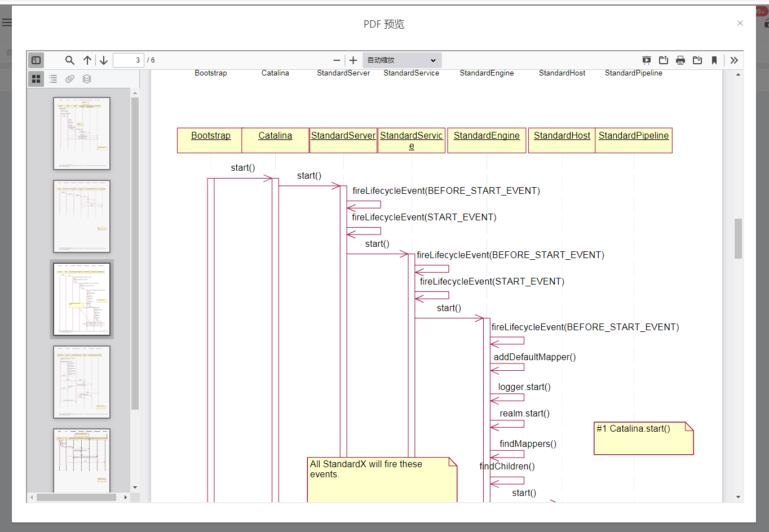
Task: Click document scrollbar up arrow
Action: (x=738, y=74)
